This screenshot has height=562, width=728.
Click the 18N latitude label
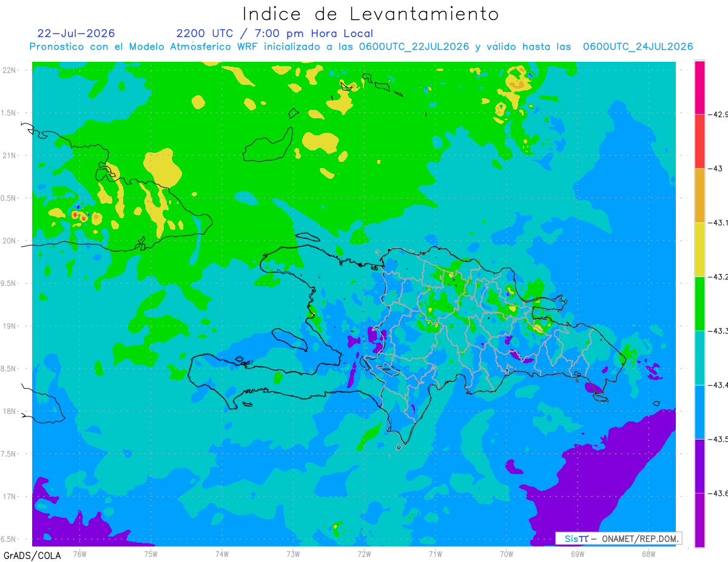[10, 411]
